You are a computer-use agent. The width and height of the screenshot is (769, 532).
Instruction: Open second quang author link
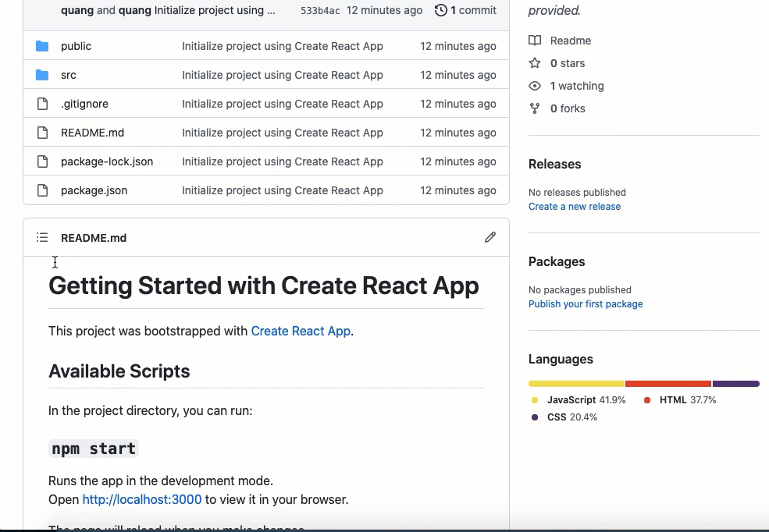pyautogui.click(x=135, y=10)
